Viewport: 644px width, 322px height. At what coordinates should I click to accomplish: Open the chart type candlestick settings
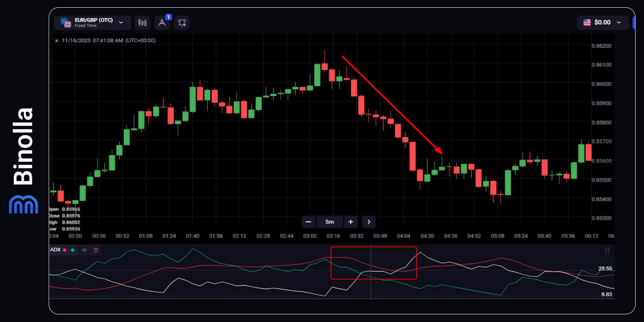142,23
